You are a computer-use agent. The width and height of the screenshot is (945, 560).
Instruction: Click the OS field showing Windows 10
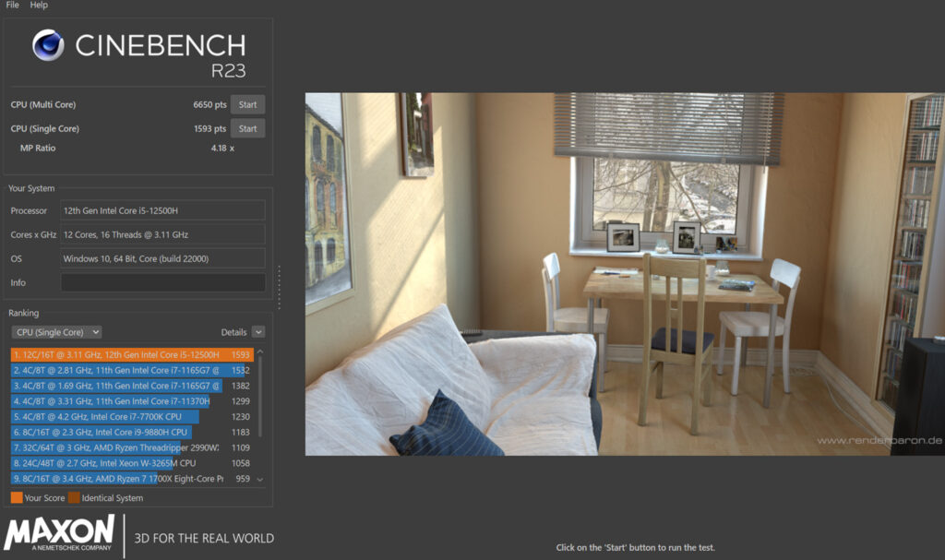[162, 258]
